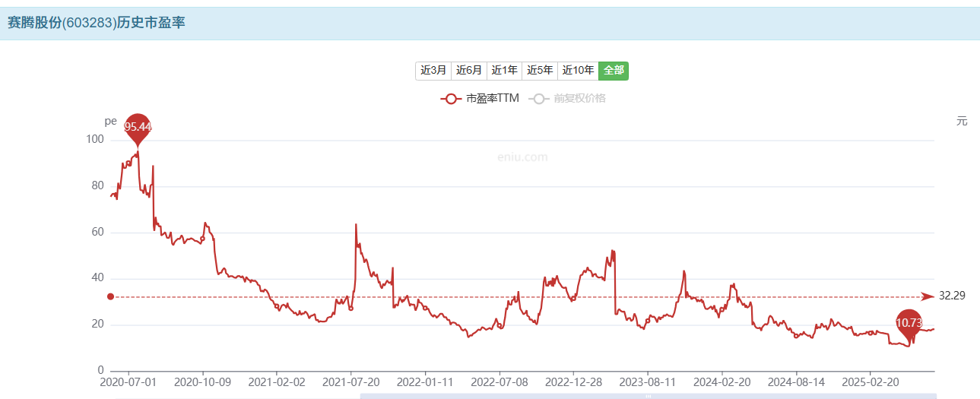The width and height of the screenshot is (980, 399).
Task: Click the 2022-07-08 x-axis date label
Action: 499,382
